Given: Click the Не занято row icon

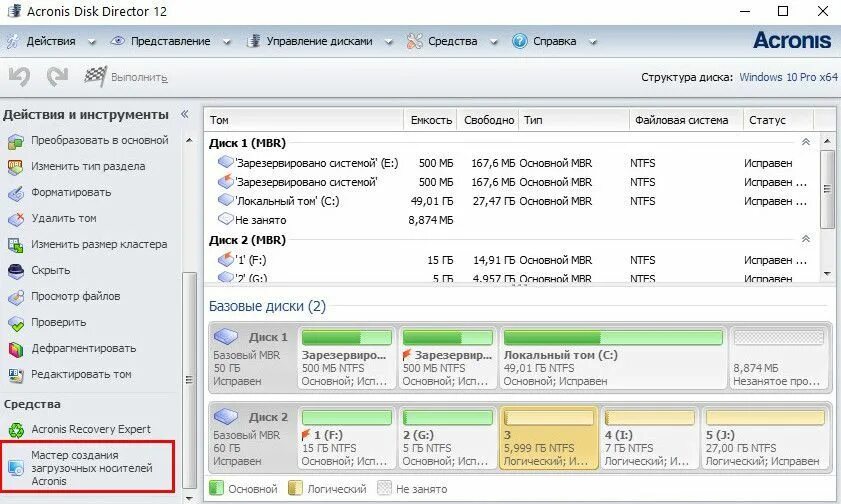Looking at the screenshot, I should tap(225, 219).
